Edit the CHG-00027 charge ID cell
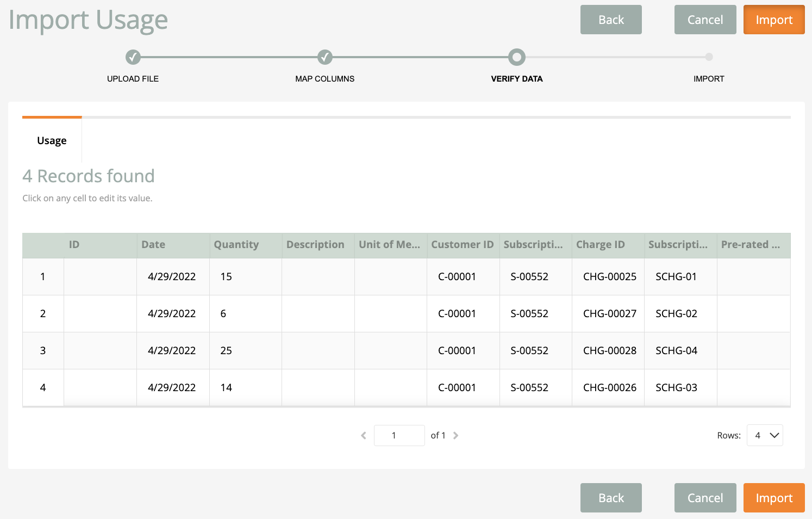The image size is (812, 519). pos(608,313)
